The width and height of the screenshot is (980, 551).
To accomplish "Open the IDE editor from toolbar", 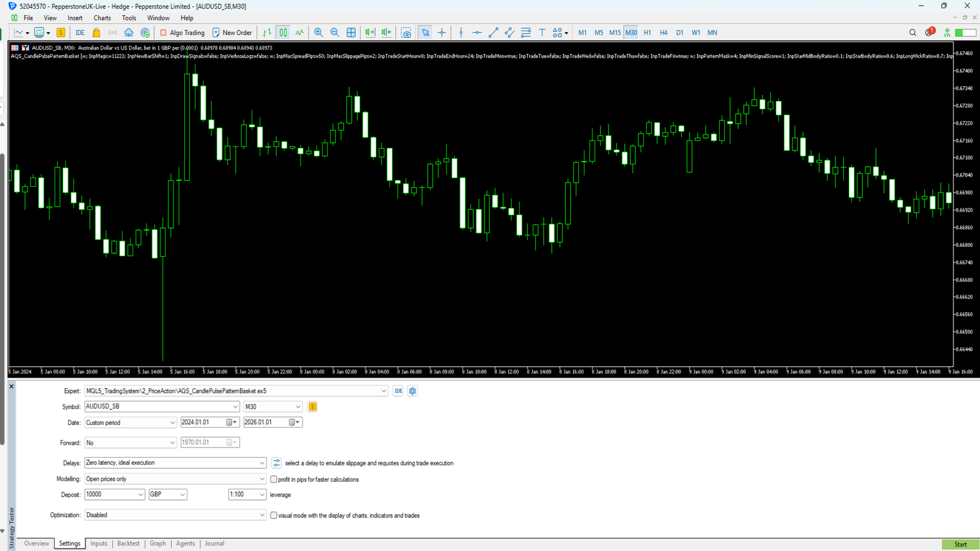I will coord(80,33).
